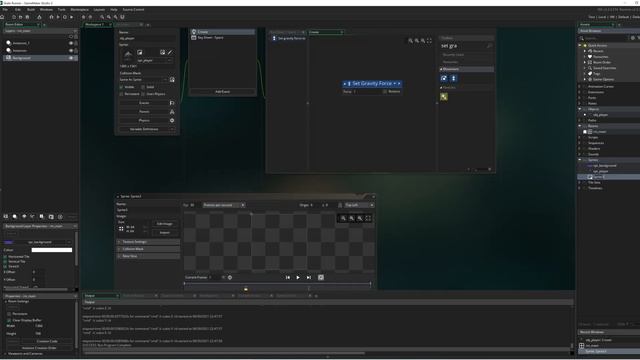Fit view icon in event workspace zoom controls
640x360 pixels.
[429, 40]
